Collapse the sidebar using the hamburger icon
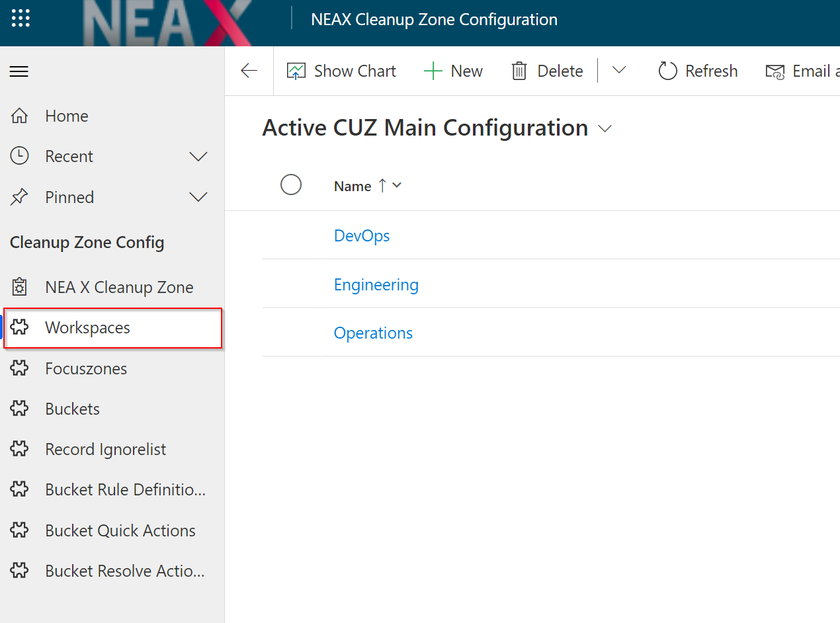840x623 pixels. coord(19,71)
